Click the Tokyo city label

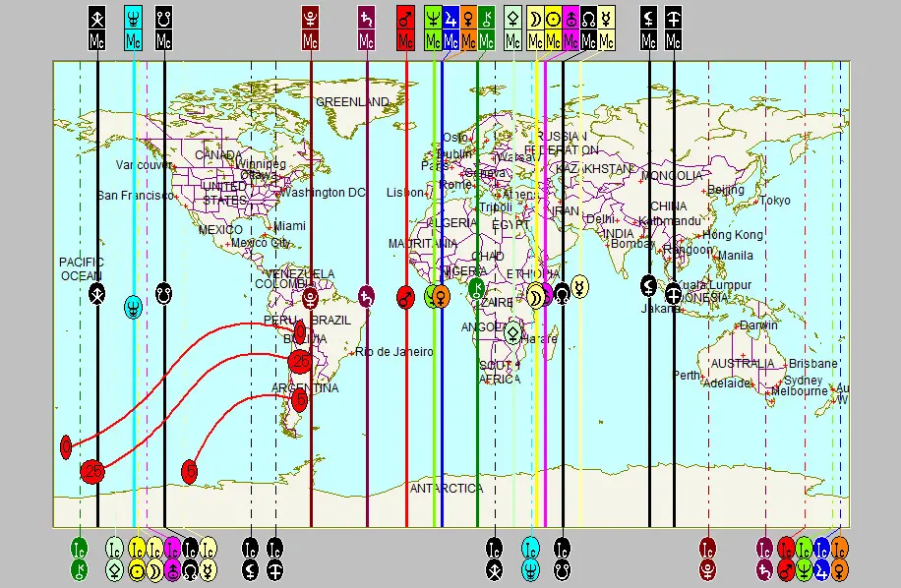pos(775,201)
